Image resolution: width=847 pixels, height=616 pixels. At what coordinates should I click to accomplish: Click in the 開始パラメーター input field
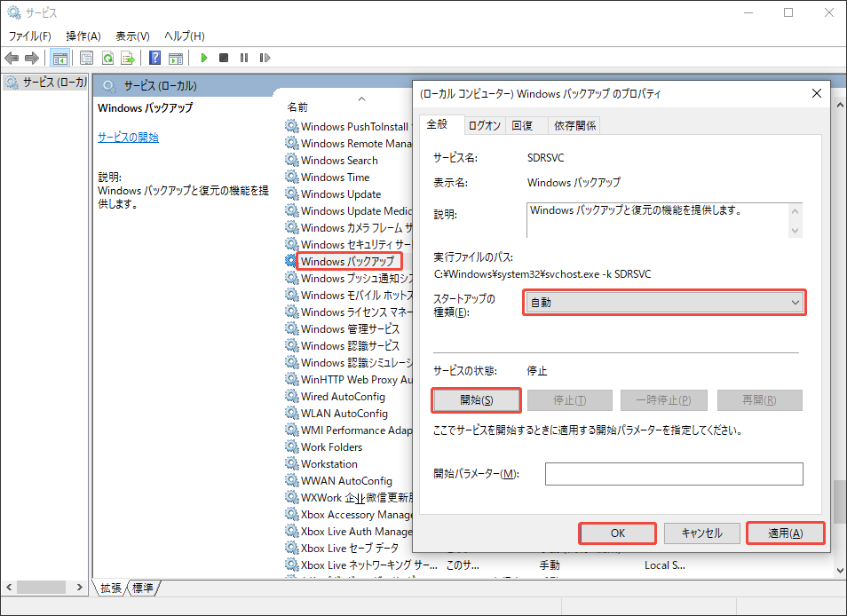click(x=674, y=473)
